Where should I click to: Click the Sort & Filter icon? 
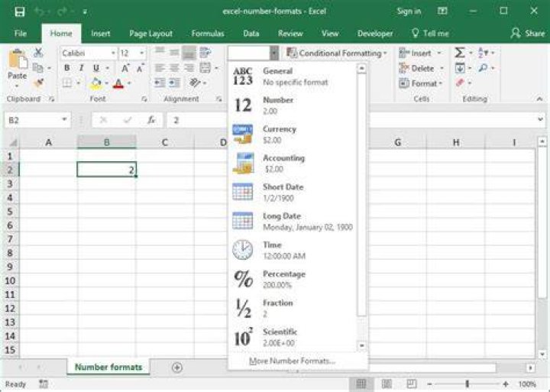483,53
